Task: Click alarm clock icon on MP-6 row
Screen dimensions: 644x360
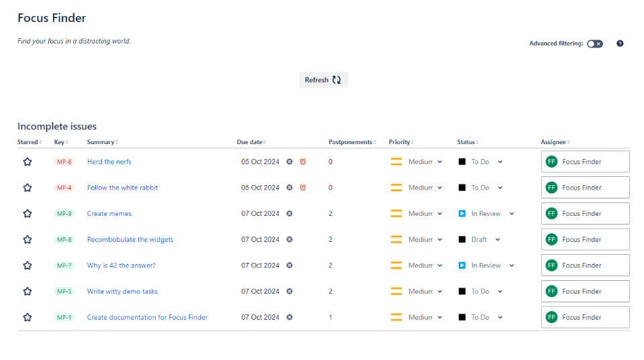Action: click(x=303, y=162)
